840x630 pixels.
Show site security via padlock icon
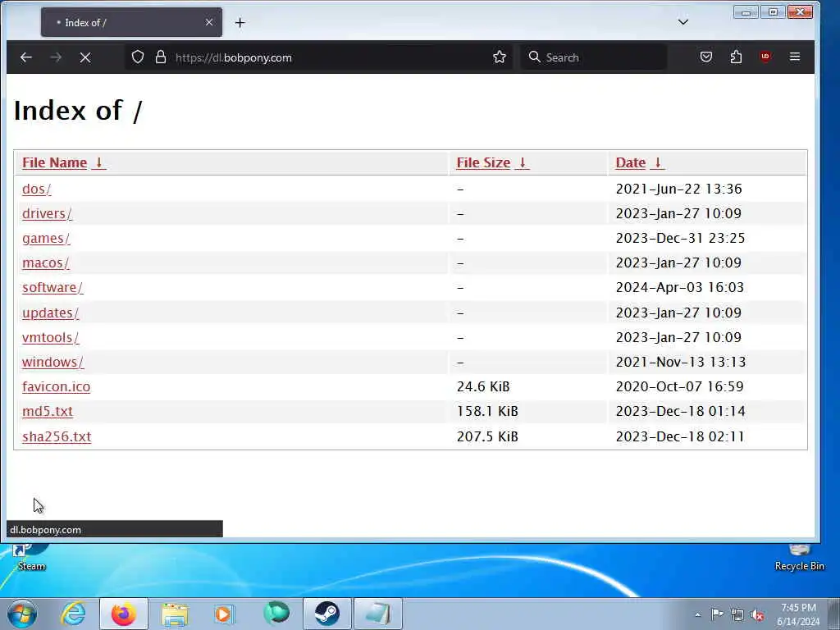coord(160,57)
